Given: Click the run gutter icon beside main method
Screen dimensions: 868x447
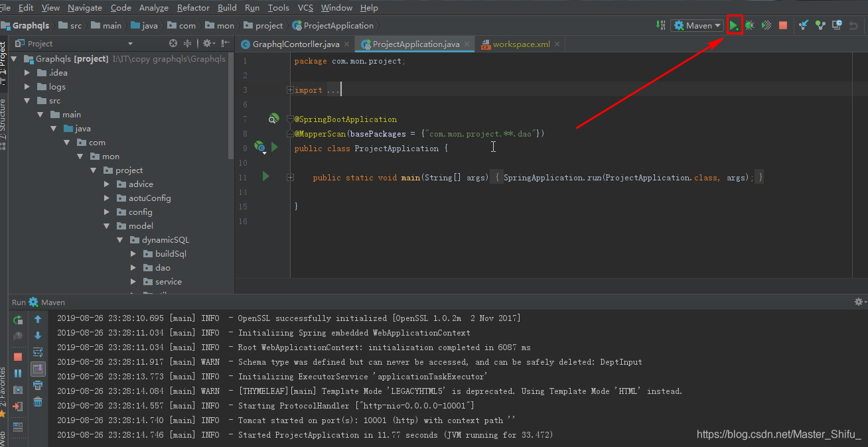Looking at the screenshot, I should 266,176.
